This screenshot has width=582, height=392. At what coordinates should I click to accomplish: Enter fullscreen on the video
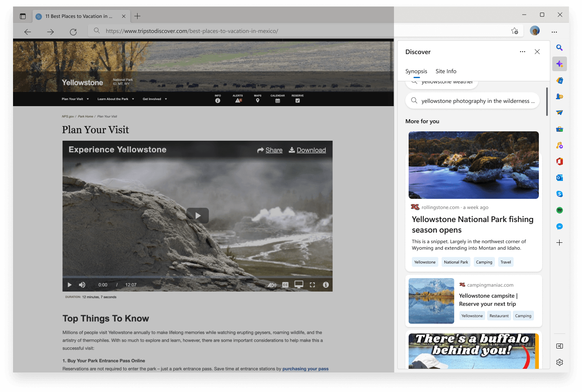point(312,285)
